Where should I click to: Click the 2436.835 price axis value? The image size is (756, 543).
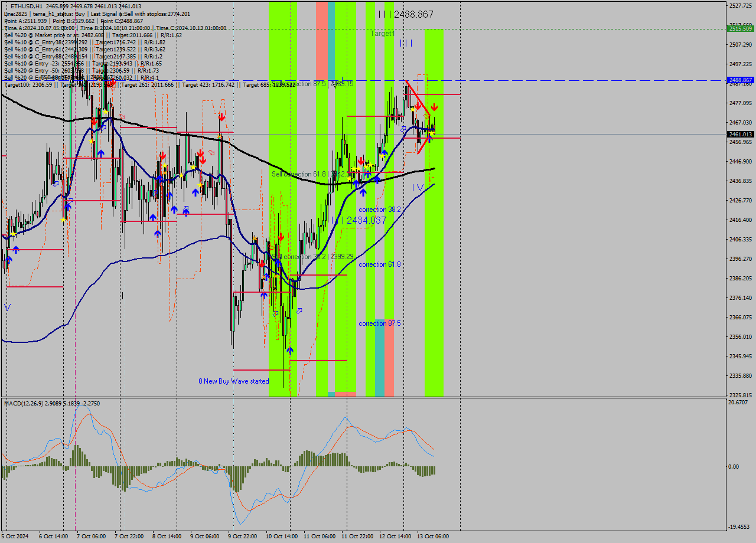pos(741,181)
